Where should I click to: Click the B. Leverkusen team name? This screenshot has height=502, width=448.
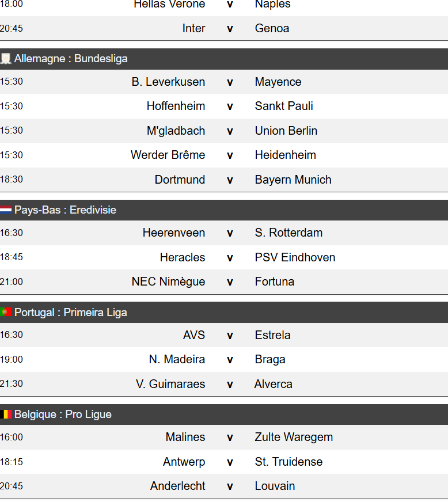click(x=168, y=82)
